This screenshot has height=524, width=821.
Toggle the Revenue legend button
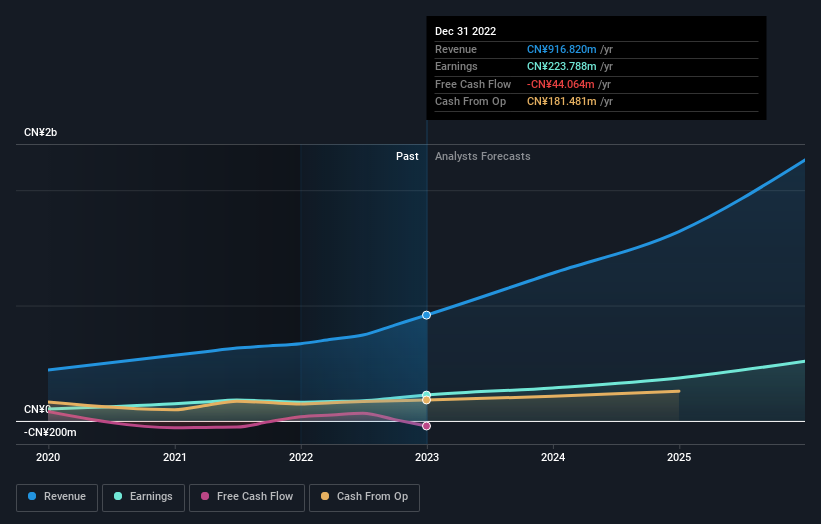pos(57,497)
